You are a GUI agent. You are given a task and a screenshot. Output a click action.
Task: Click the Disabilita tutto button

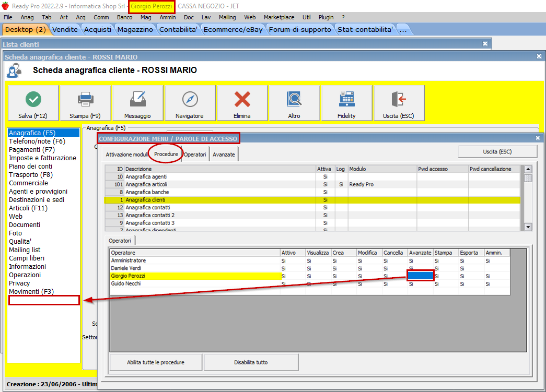[251, 362]
